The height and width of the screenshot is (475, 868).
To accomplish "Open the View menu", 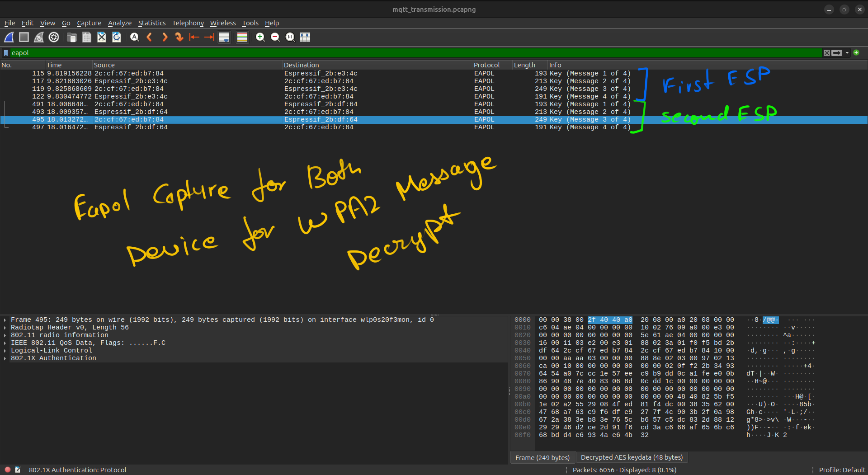I will [x=47, y=23].
